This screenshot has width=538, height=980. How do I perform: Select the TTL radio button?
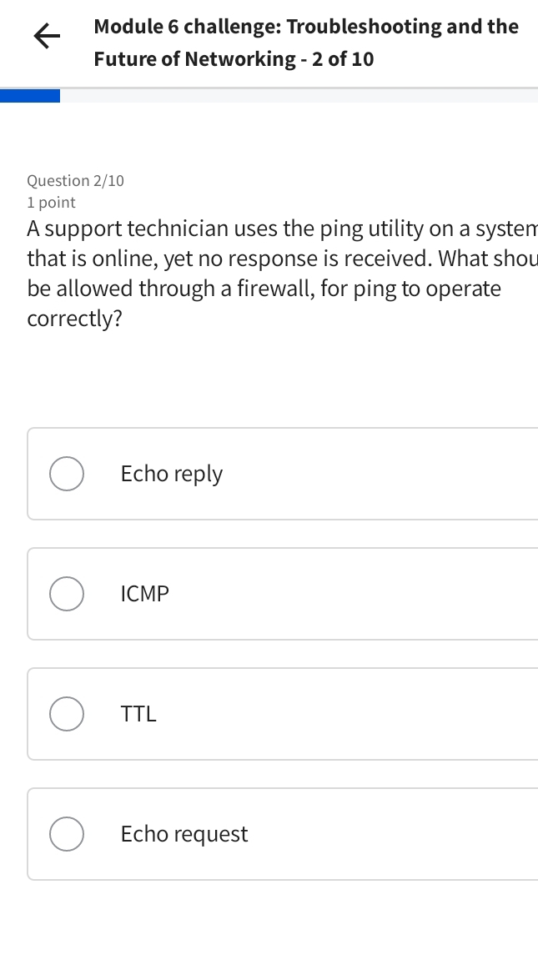point(67,713)
